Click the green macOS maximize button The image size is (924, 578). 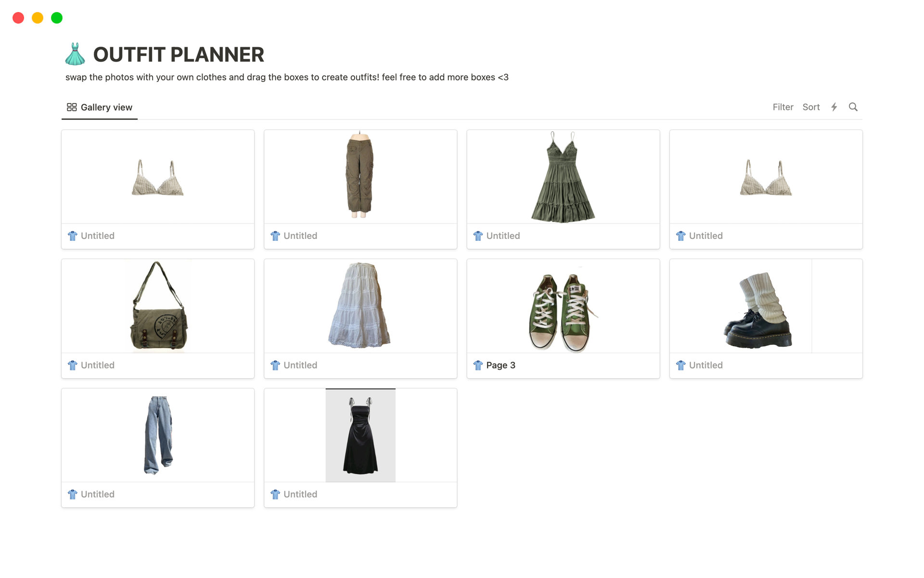click(57, 18)
